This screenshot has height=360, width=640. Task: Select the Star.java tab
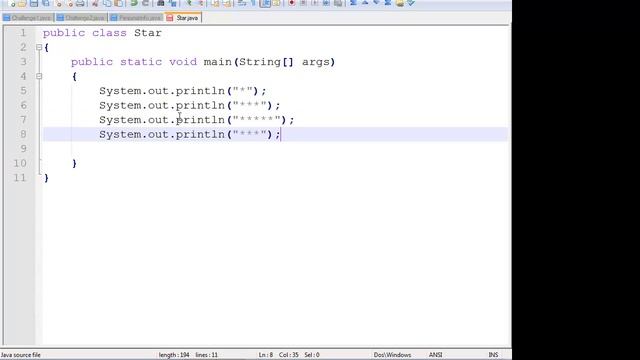[x=183, y=18]
